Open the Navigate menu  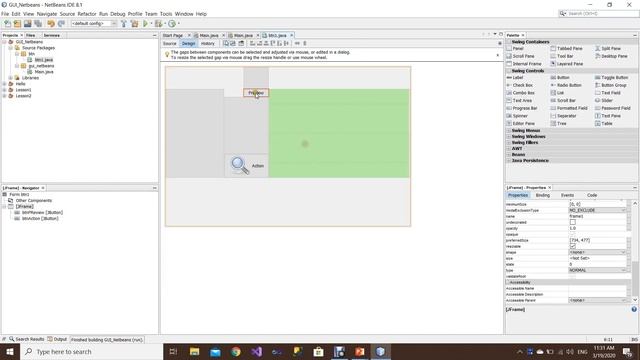coord(47,14)
